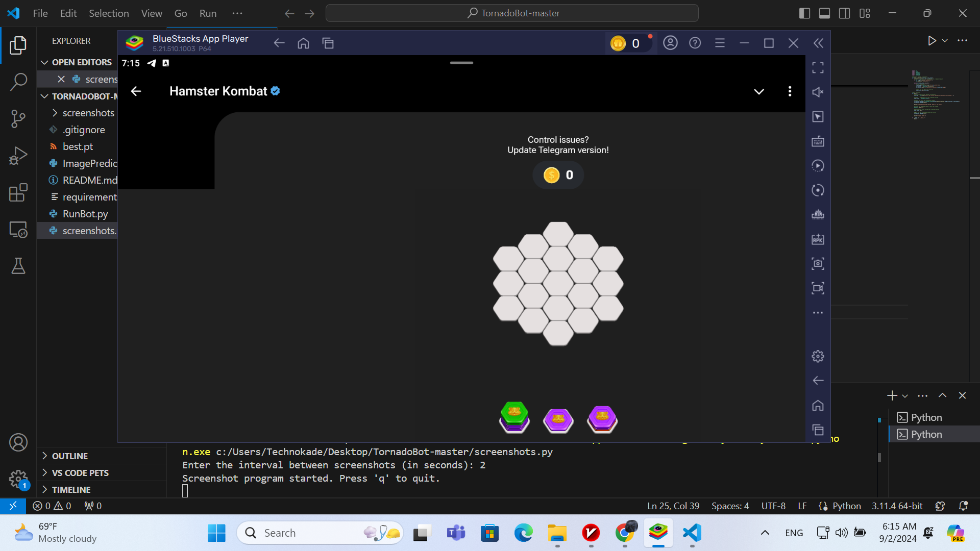Open RunBot.py file in explorer
The image size is (980, 551).
click(x=85, y=214)
